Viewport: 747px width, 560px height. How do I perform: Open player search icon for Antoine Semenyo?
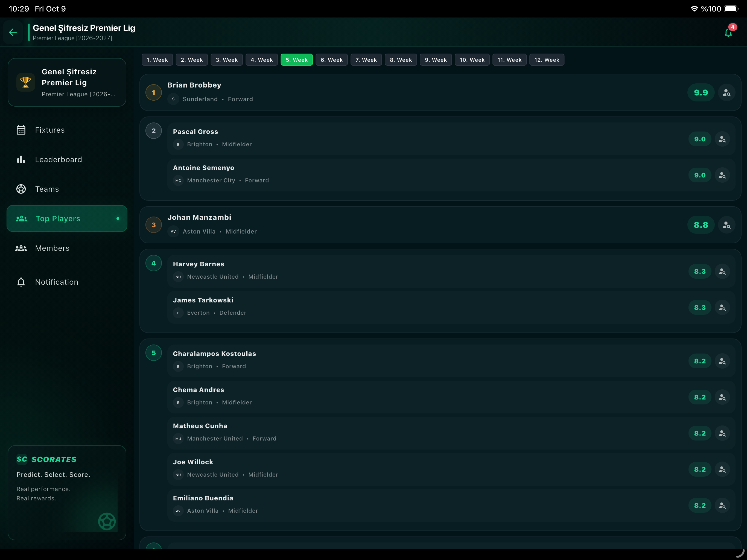pos(722,175)
